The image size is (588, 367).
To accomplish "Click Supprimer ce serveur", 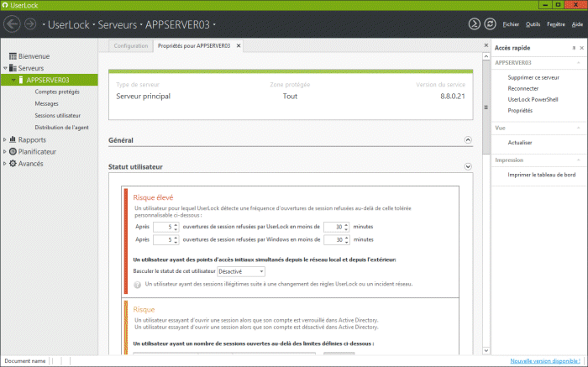I will tap(533, 77).
